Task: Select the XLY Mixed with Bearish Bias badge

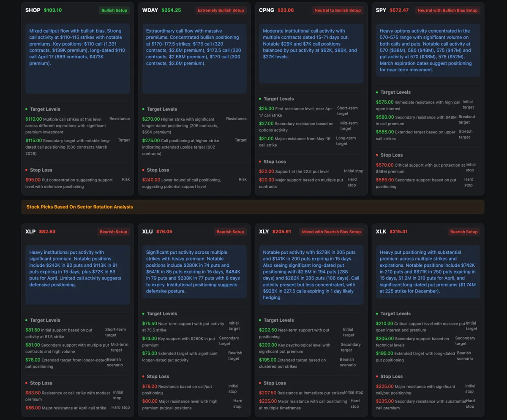Action: pyautogui.click(x=331, y=232)
